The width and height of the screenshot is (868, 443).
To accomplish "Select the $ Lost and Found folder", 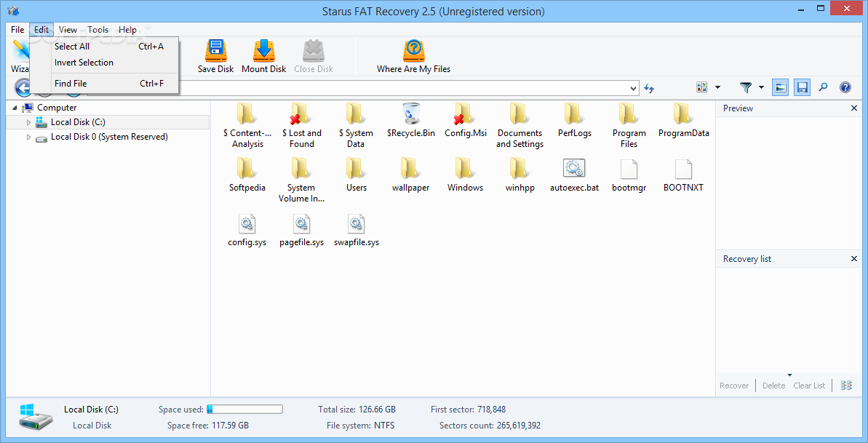I will tap(302, 126).
